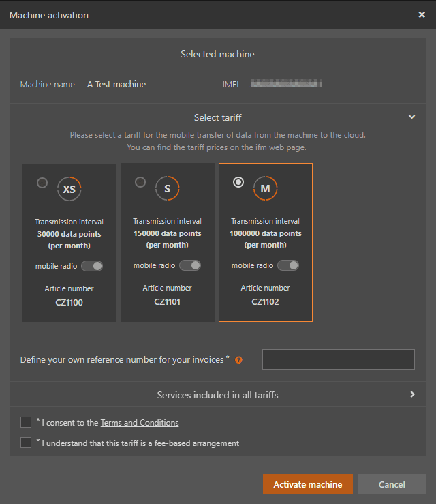The image size is (436, 504).
Task: Select the M tariff radio button
Action: pos(238,182)
